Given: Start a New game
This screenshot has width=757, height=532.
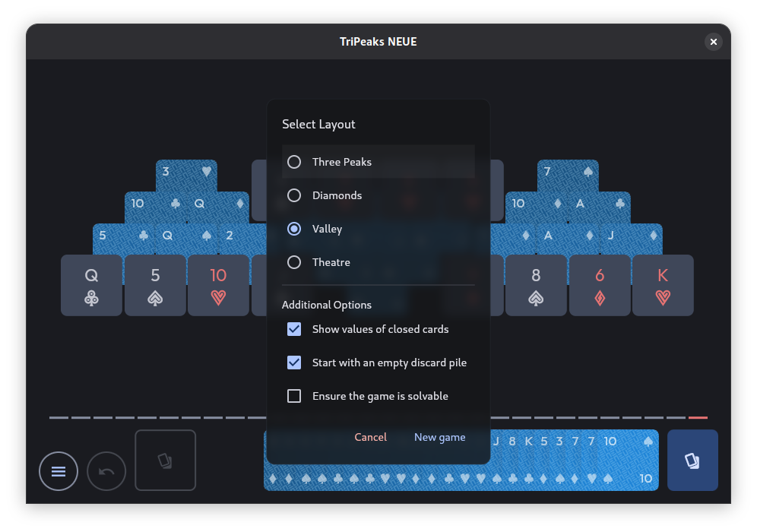Looking at the screenshot, I should 439,437.
